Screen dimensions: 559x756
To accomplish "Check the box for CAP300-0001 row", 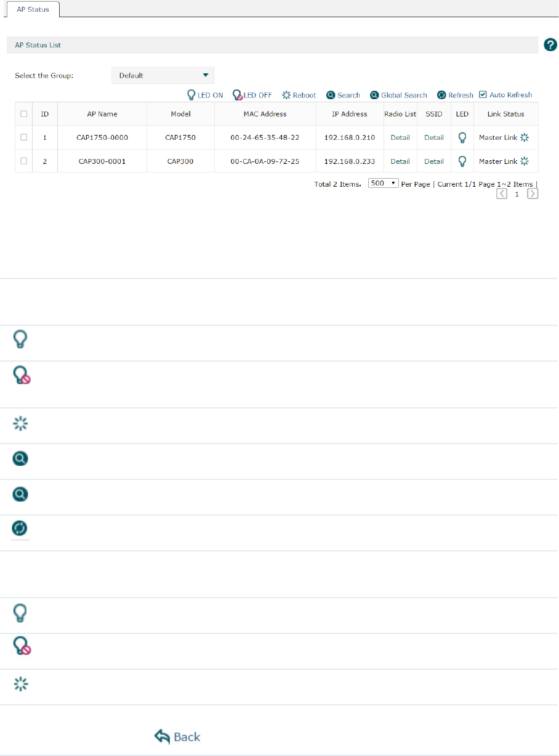I will click(24, 161).
